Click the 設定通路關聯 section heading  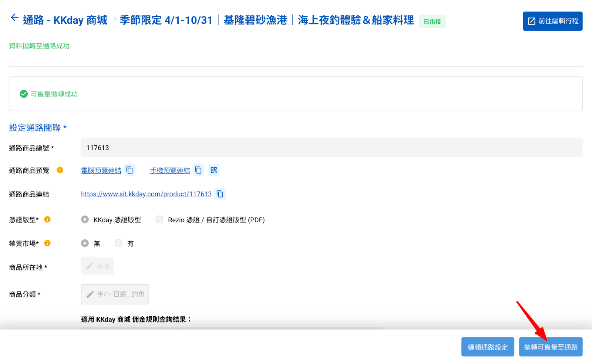tap(38, 128)
